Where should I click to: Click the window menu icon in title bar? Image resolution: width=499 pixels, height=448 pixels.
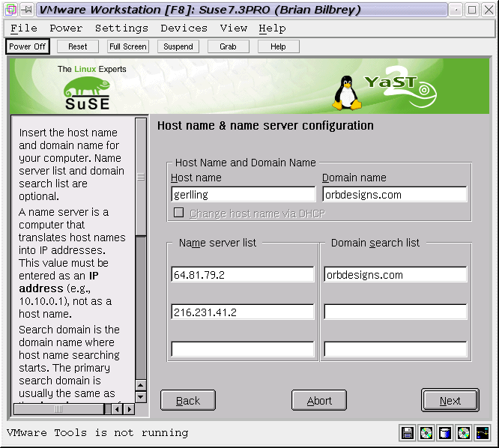pyautogui.click(x=9, y=10)
